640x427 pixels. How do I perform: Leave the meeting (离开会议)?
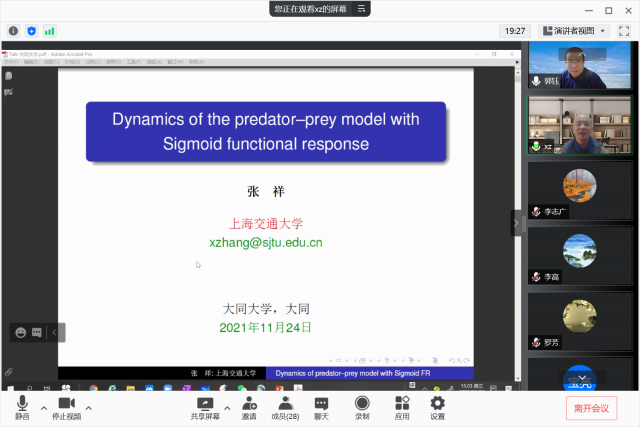click(x=591, y=407)
